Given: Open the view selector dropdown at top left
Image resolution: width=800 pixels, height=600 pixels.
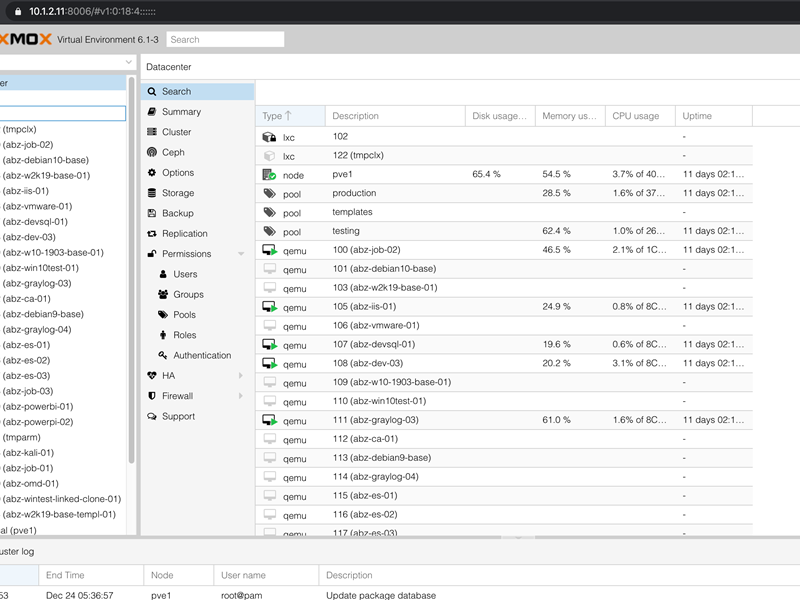Looking at the screenshot, I should 129,62.
